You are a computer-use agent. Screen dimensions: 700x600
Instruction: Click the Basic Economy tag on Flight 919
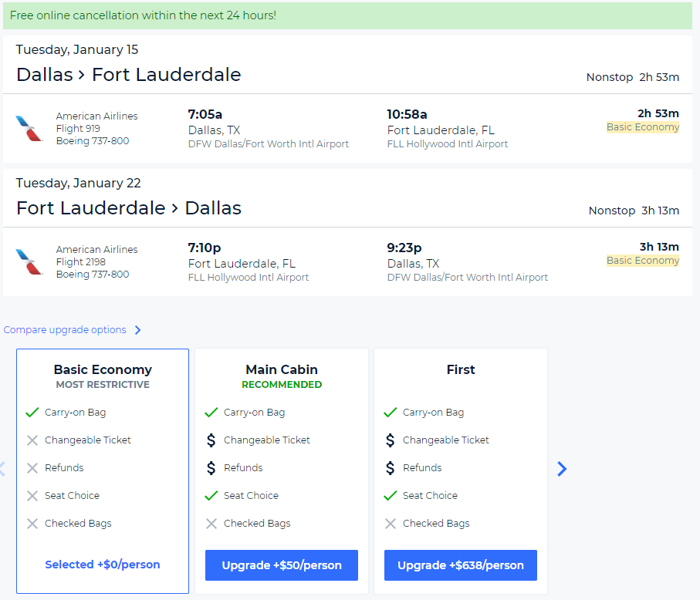click(643, 127)
